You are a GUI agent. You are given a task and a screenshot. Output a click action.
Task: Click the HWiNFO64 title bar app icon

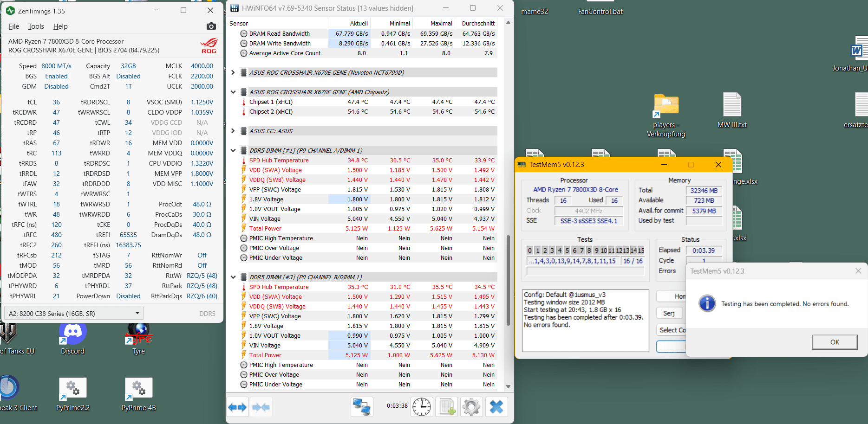235,8
